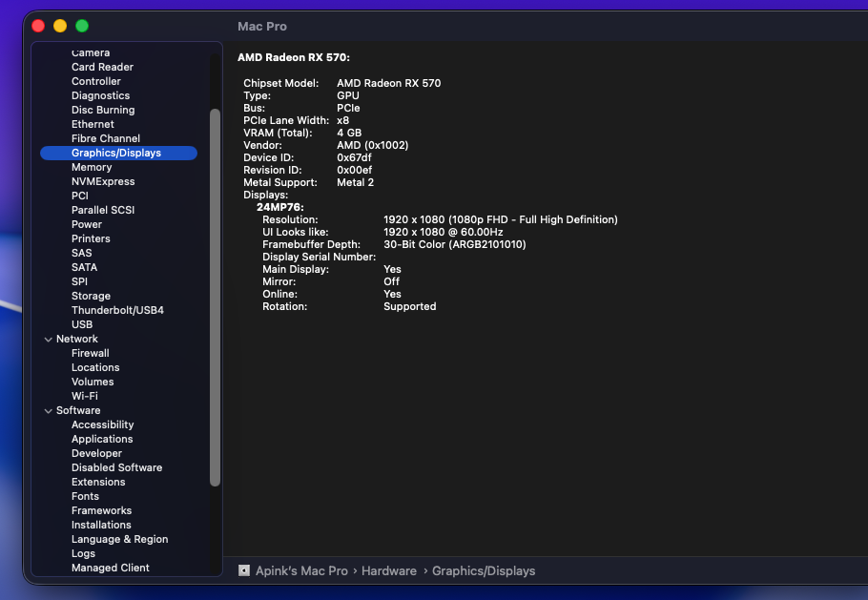The height and width of the screenshot is (600, 868).
Task: Select Parallel SCSI entry
Action: (103, 210)
